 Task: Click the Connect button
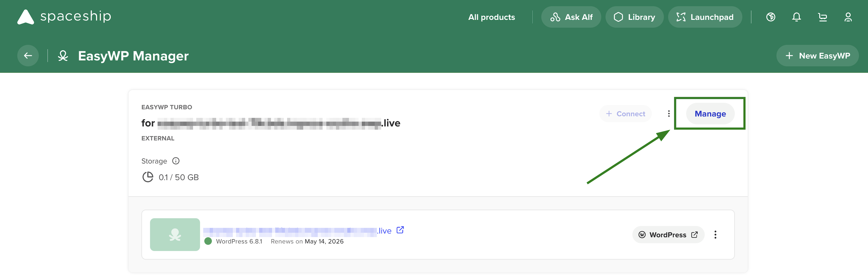[x=625, y=114]
